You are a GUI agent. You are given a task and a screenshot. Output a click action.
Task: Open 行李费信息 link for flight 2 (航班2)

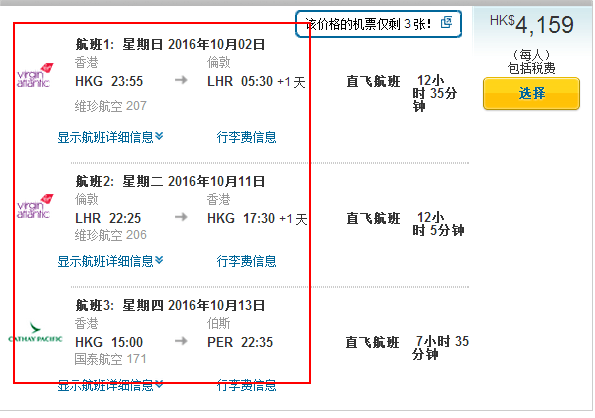click(246, 261)
